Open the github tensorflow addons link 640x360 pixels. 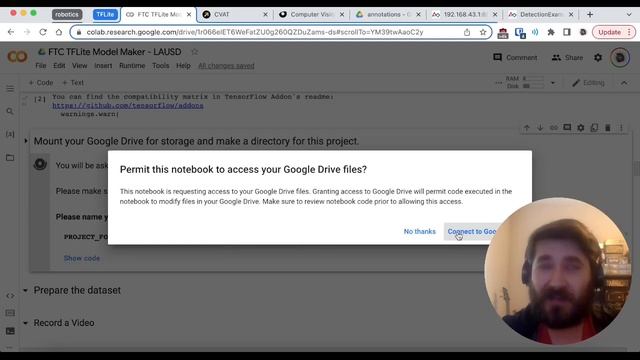coord(128,105)
